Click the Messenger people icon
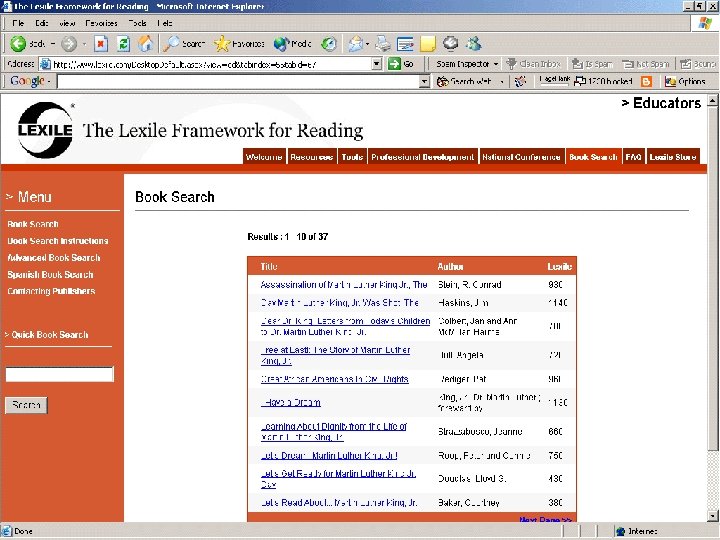 [x=473, y=44]
